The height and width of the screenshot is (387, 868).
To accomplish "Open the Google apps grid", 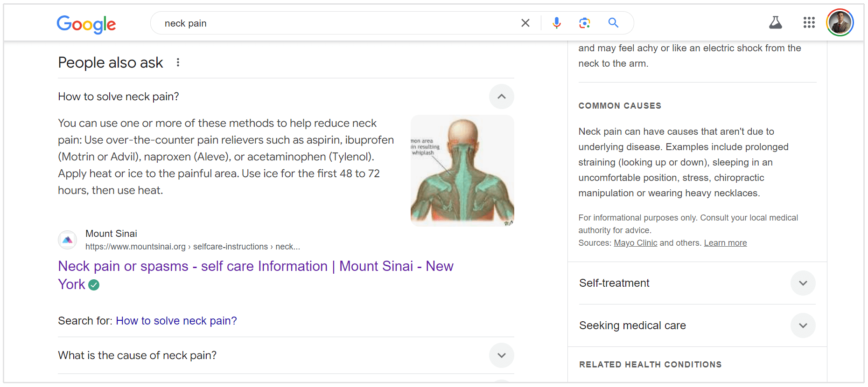I will [x=809, y=22].
